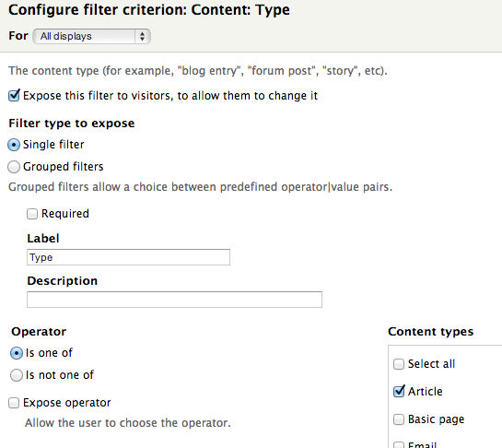Select the "Is not one of" operator radio
502x448 pixels.
pos(17,375)
